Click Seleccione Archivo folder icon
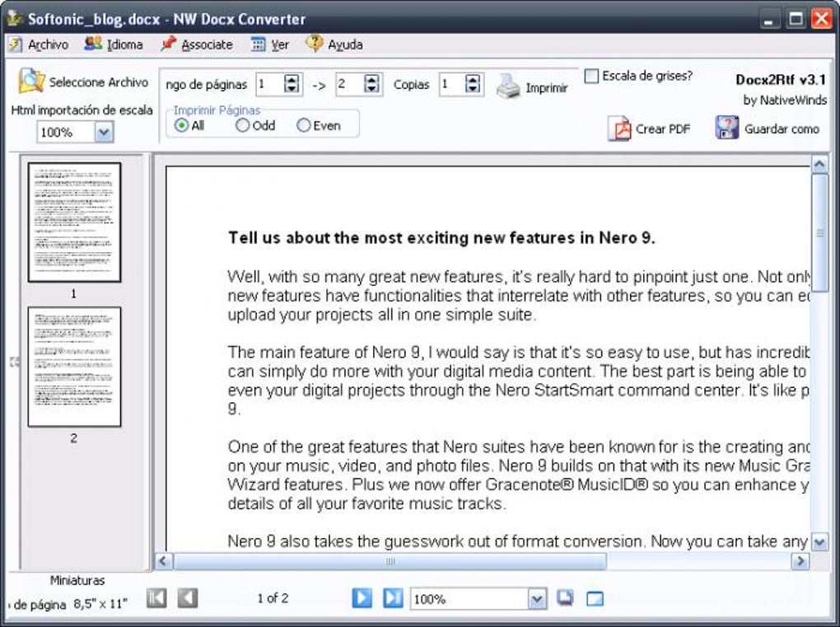This screenshot has height=627, width=840. click(31, 81)
